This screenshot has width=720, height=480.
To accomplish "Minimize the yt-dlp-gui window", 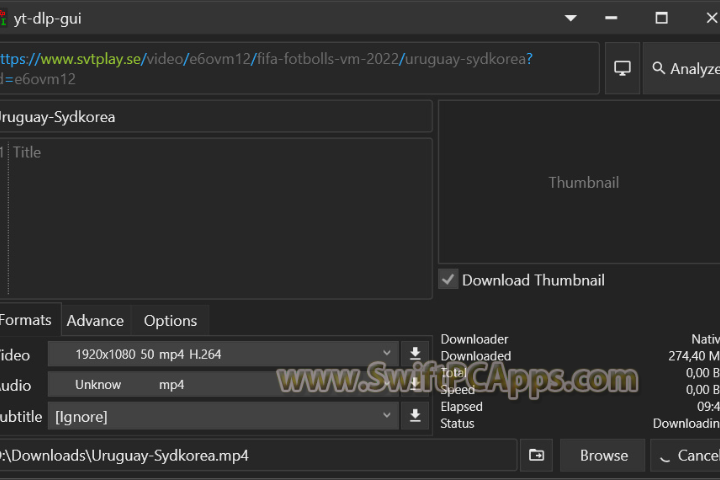I will point(611,18).
